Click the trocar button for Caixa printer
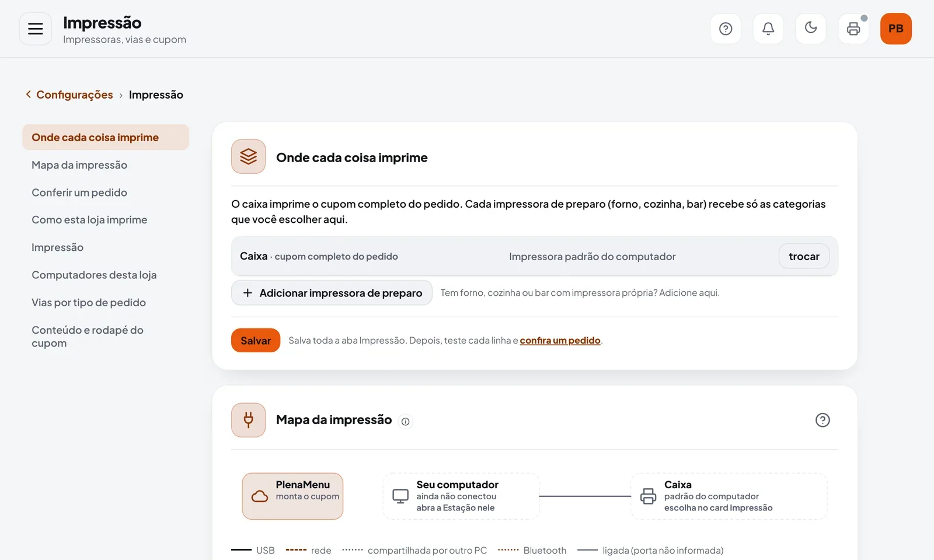This screenshot has height=560, width=934. (804, 256)
